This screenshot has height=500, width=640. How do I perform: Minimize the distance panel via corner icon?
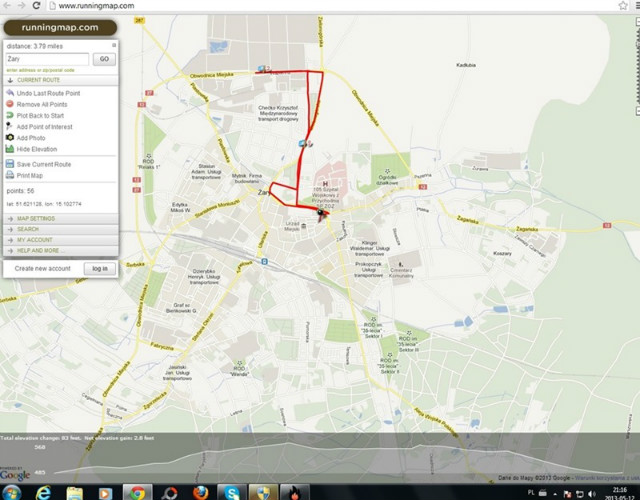pyautogui.click(x=114, y=45)
